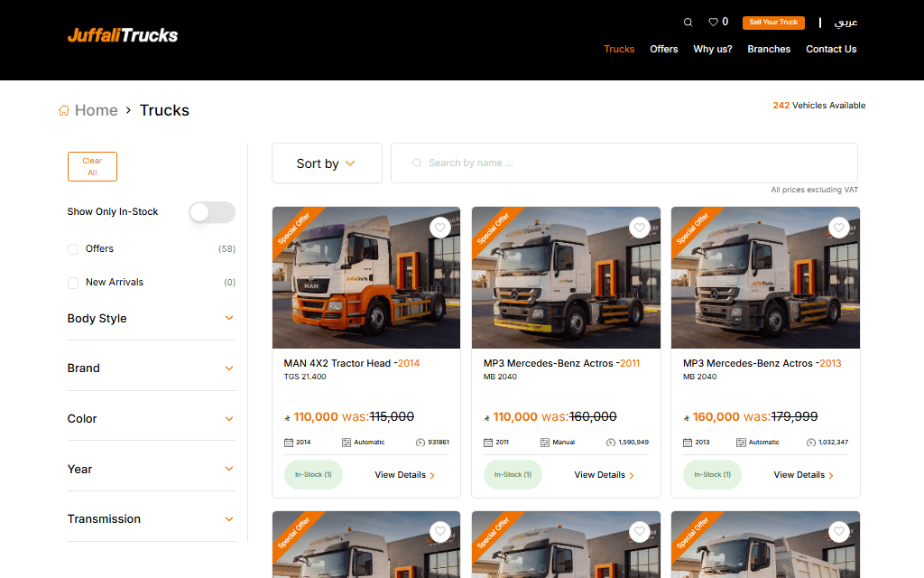
Task: Expand the Body Style filter
Action: click(x=152, y=319)
